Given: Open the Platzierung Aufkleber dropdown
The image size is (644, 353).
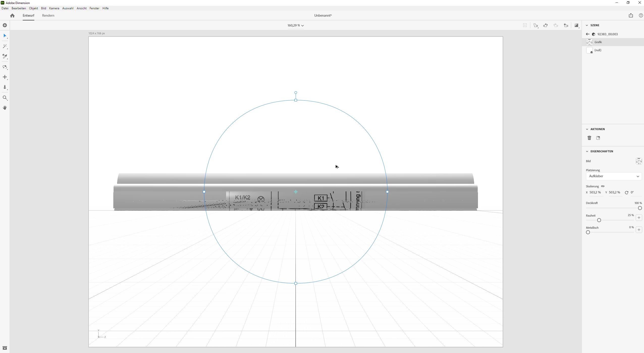Looking at the screenshot, I should pyautogui.click(x=614, y=176).
